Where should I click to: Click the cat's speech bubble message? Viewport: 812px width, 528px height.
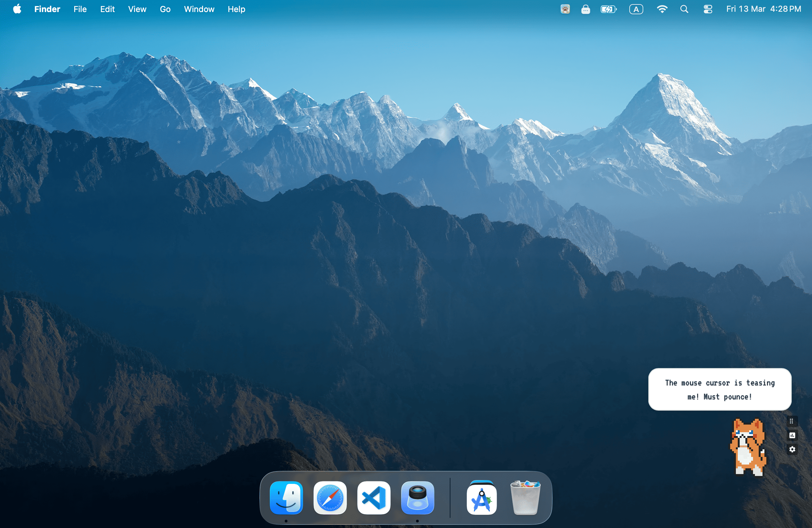(720, 389)
